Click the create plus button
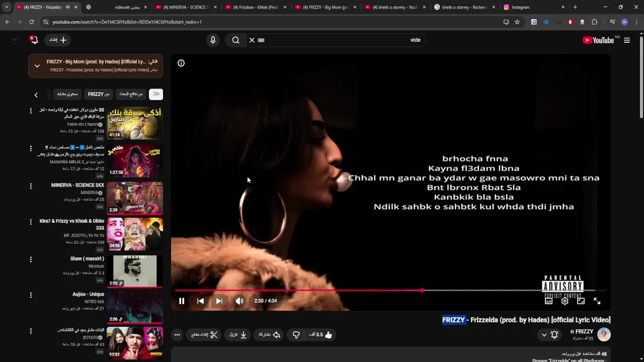Screen dimensions: 644x362 coord(58,40)
